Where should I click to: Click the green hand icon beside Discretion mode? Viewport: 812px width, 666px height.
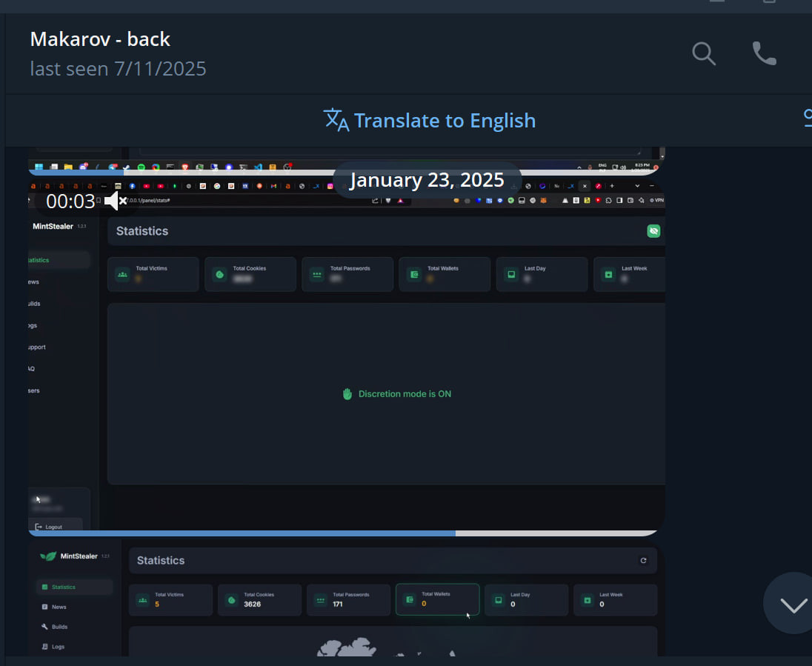[x=347, y=394]
